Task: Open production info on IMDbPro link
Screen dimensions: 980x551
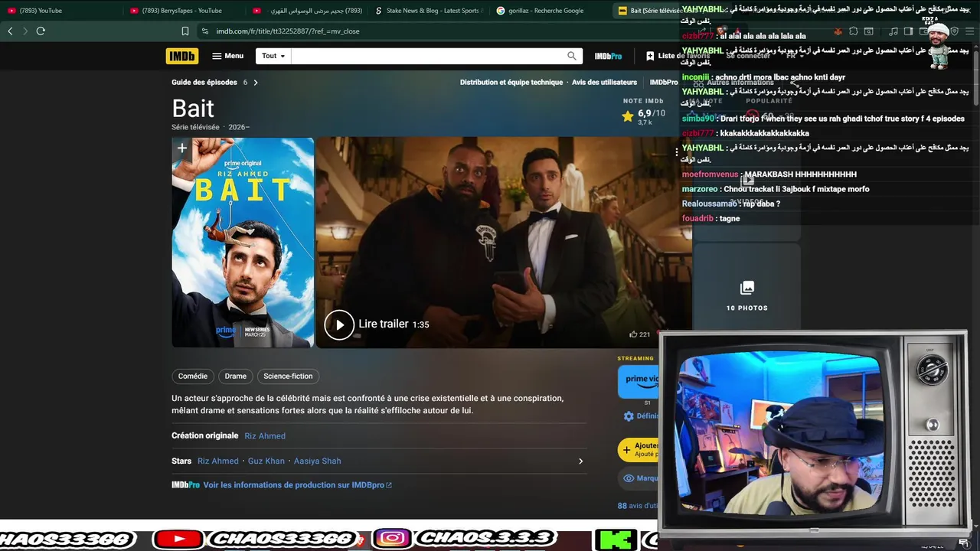Action: (297, 485)
